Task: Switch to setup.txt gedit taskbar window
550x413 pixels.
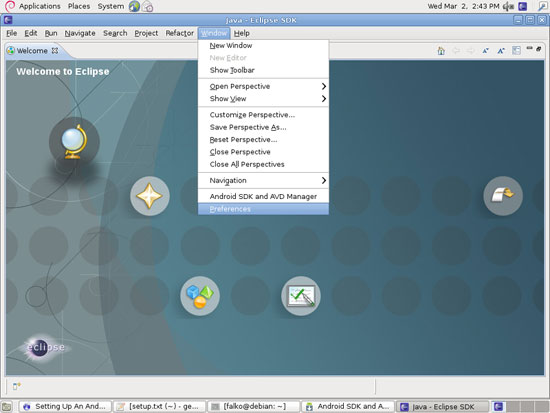Action: 160,407
